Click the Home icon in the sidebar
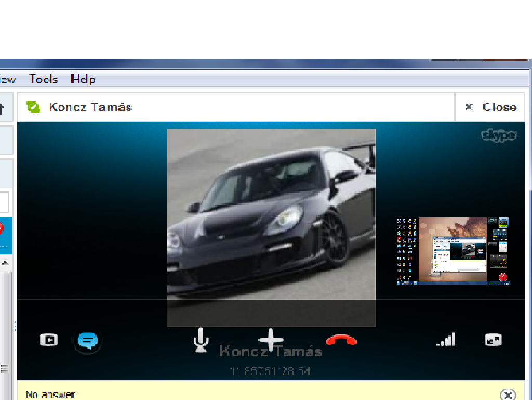The width and height of the screenshot is (532, 400). pyautogui.click(x=2, y=108)
